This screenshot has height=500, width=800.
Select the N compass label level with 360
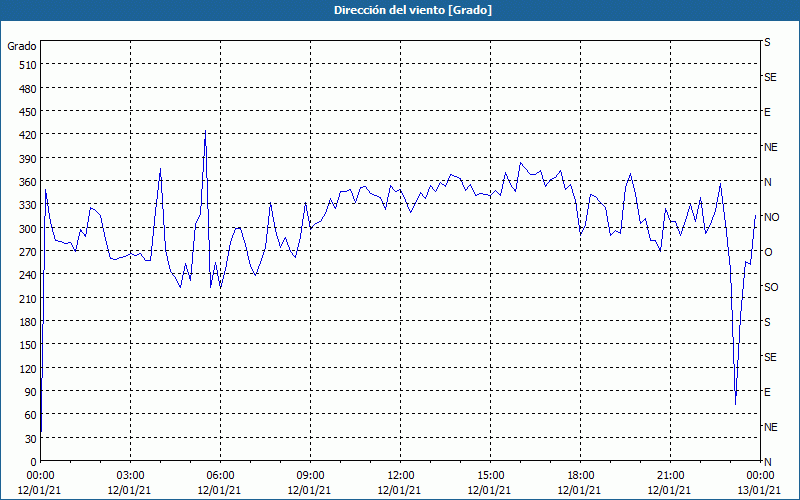pos(767,182)
